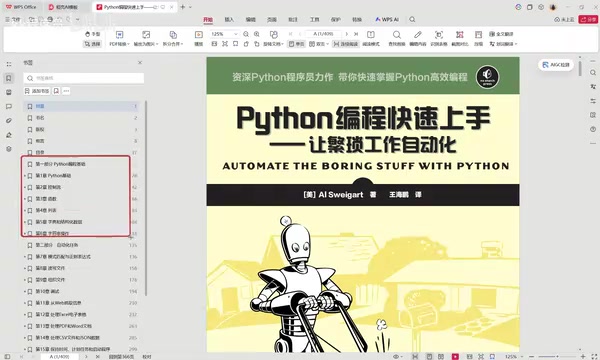
Task: Jump to last page in toolbar
Action: click(x=356, y=34)
